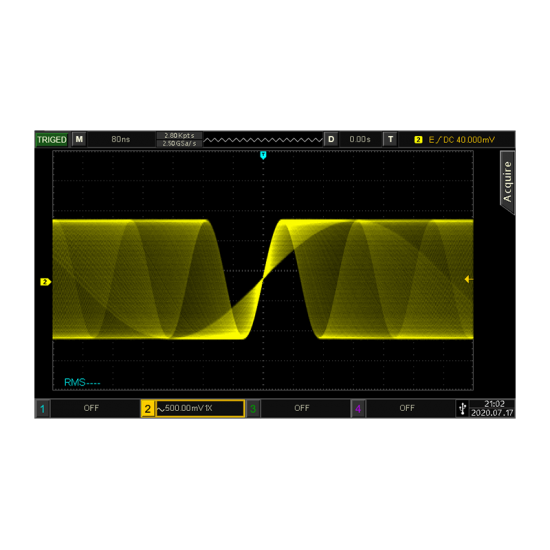Click the 2.80Kpts memory depth readout
This screenshot has height=550, width=550.
(179, 135)
